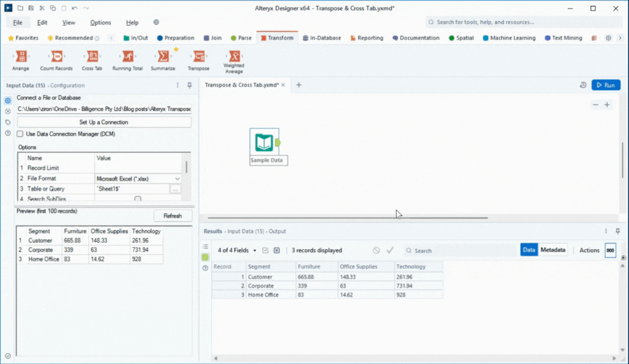Click Set Up a Connection button

[104, 122]
